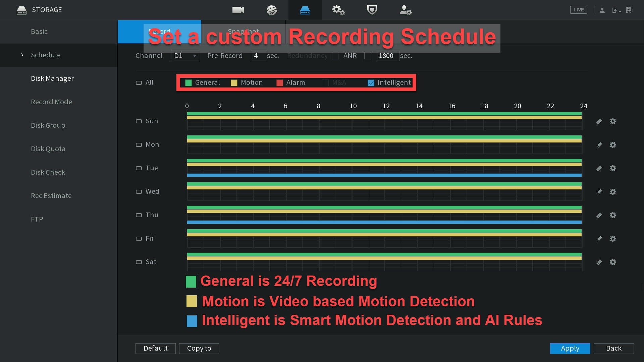Expand the logout dropdown arrow top right
The height and width of the screenshot is (362, 644).
[x=620, y=10]
